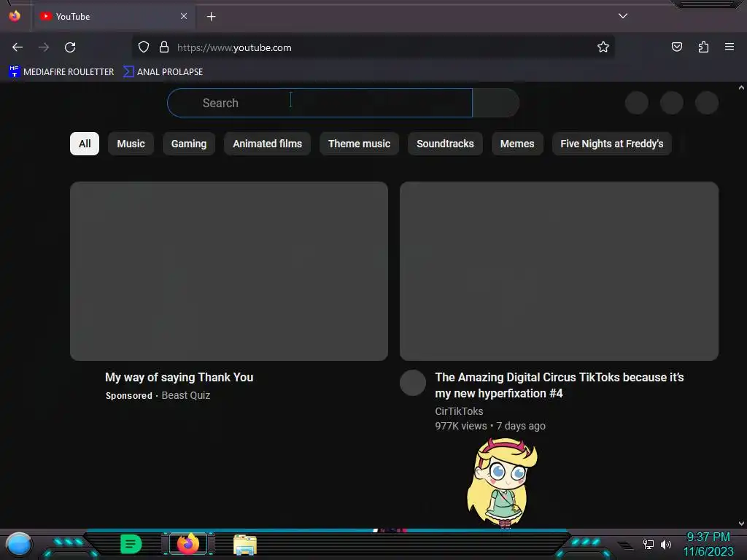This screenshot has width=747, height=560.
Task: Open the Firefox hamburger application menu
Action: [x=729, y=47]
